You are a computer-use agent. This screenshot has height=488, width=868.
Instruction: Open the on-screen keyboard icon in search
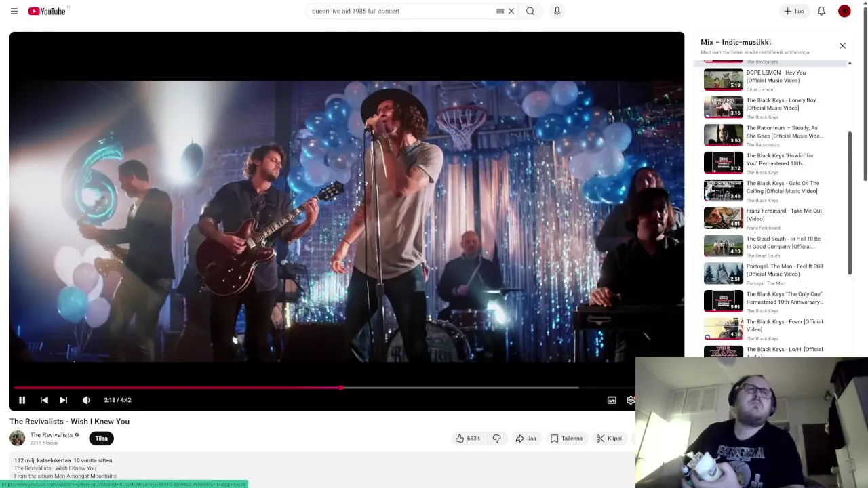500,11
